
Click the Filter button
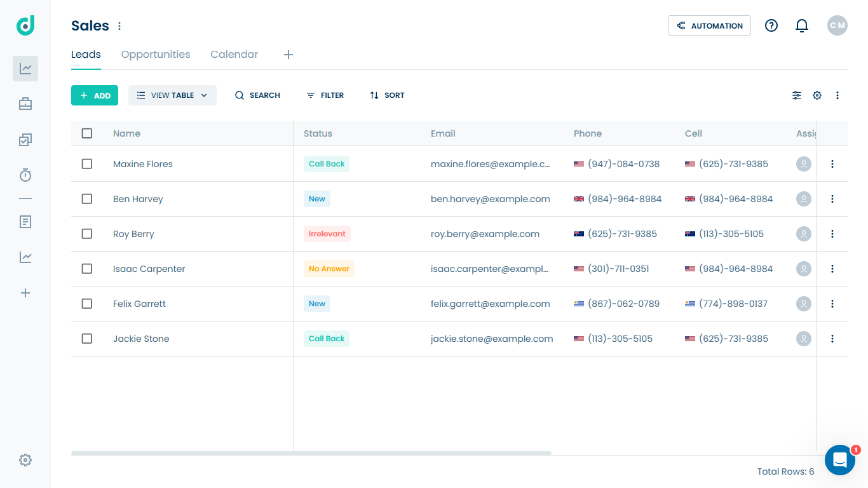pyautogui.click(x=325, y=95)
